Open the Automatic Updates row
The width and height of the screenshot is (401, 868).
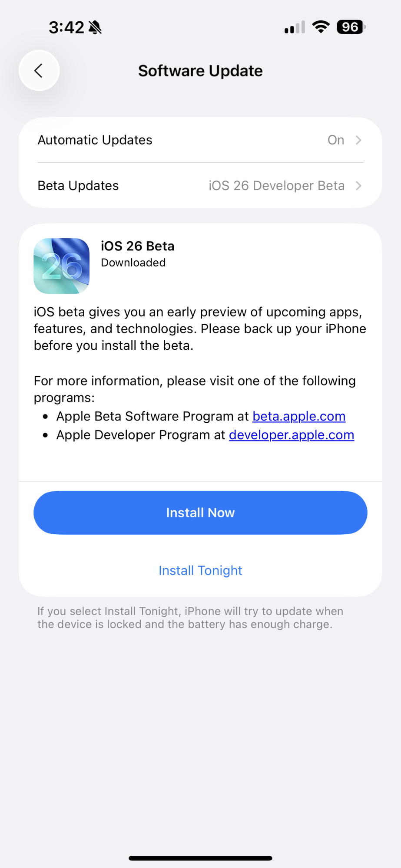click(x=95, y=140)
